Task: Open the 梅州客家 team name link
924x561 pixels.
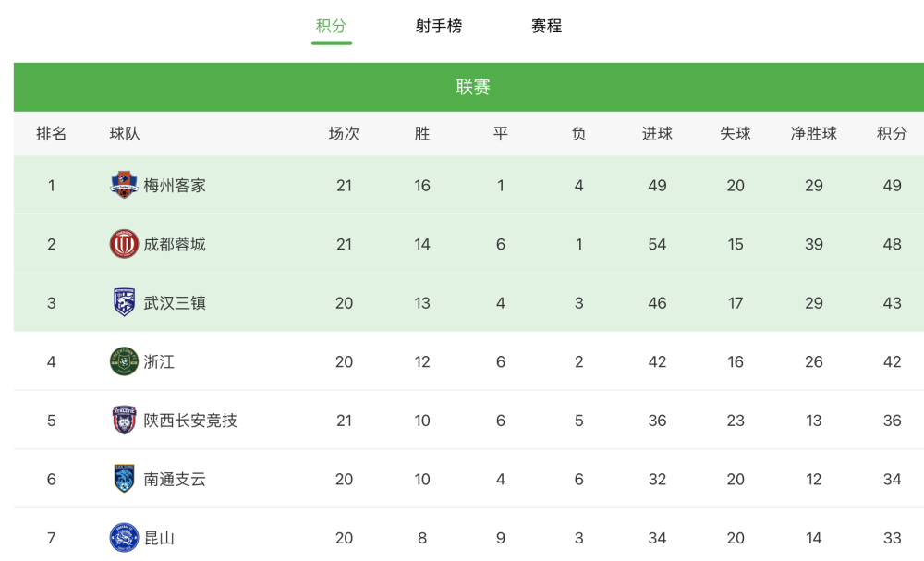Action: click(x=175, y=186)
